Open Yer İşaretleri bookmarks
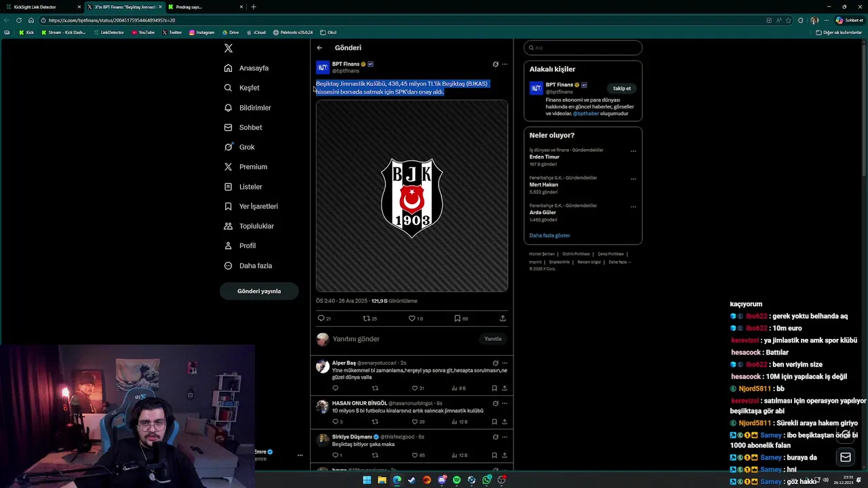868x488 pixels. [x=251, y=206]
